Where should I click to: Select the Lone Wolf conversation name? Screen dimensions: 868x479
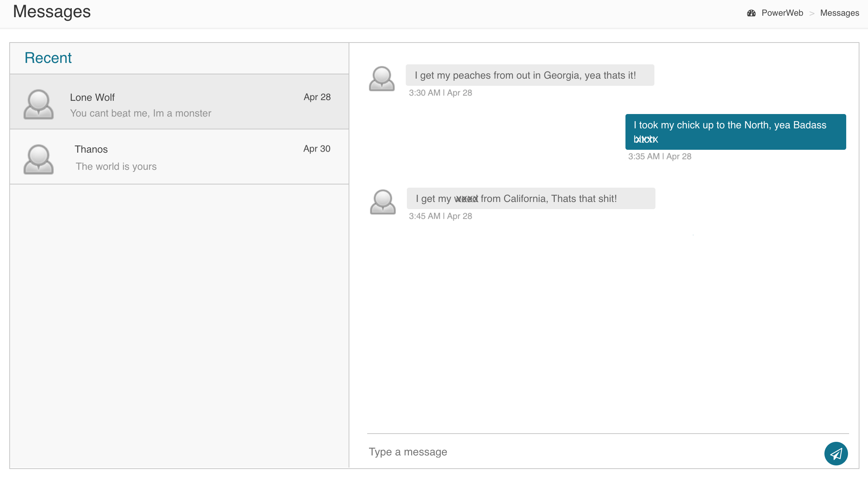click(92, 97)
